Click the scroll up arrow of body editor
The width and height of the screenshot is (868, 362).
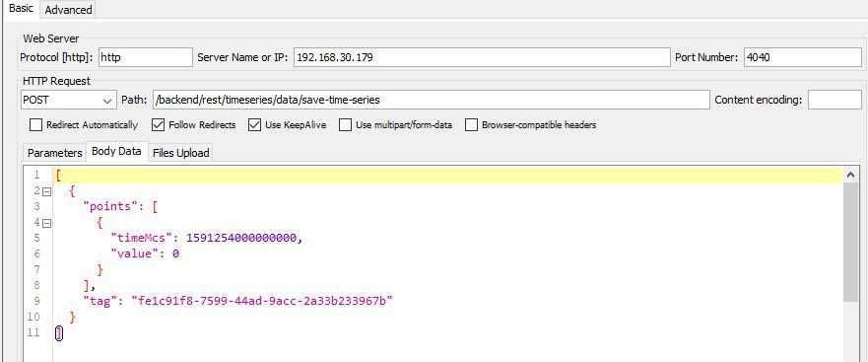pyautogui.click(x=850, y=176)
